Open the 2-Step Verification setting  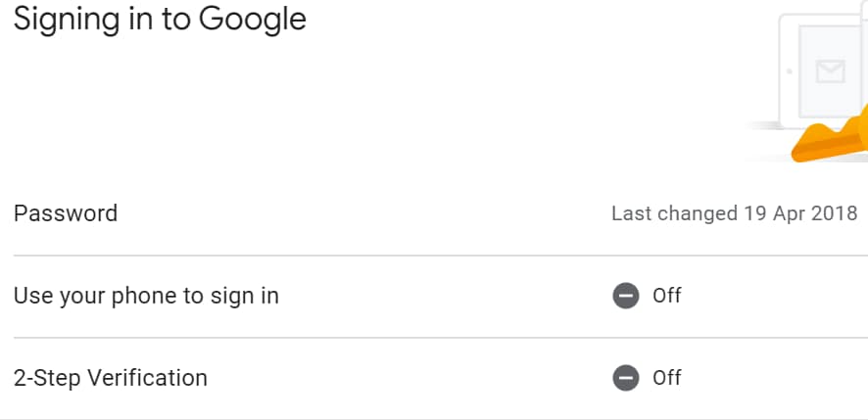pos(434,379)
